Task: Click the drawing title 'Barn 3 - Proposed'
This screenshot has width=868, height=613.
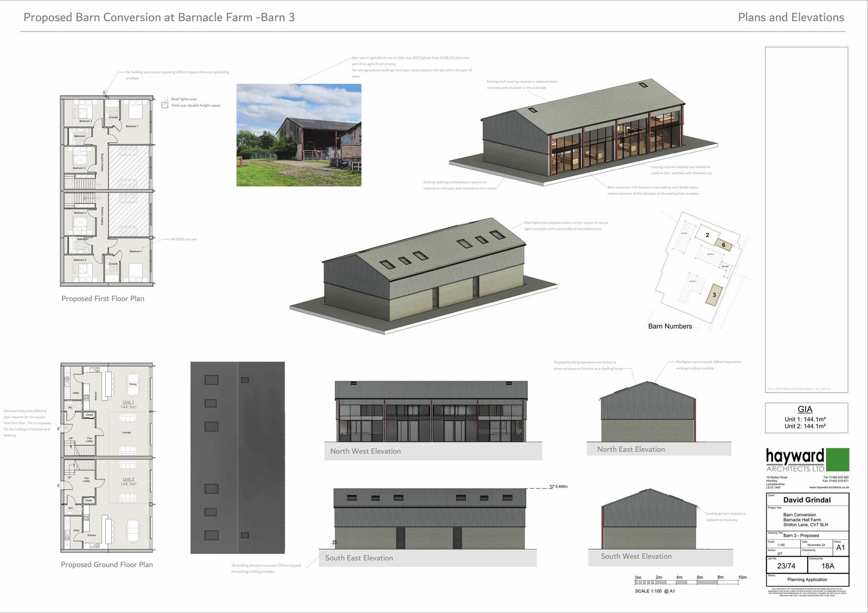Action: 801,535
